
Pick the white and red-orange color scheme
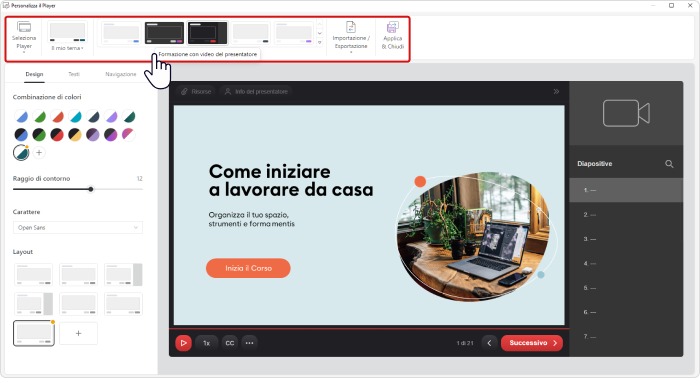(x=57, y=116)
